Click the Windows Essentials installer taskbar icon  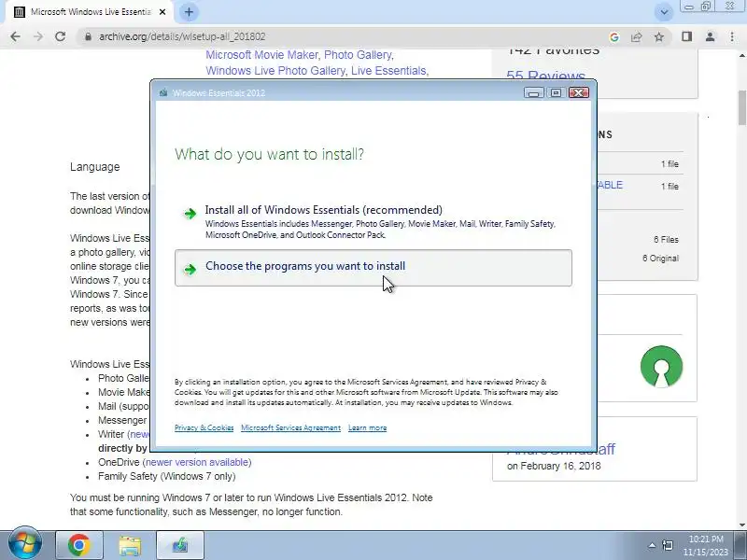[x=180, y=544]
